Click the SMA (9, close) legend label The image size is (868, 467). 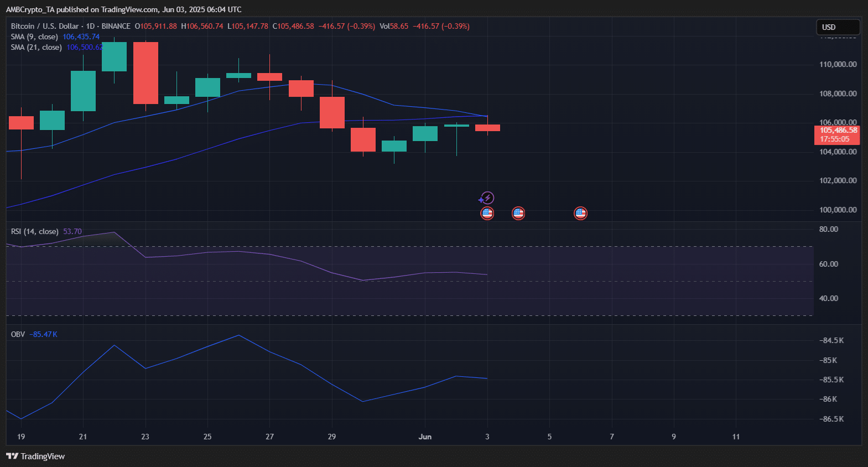coord(34,37)
